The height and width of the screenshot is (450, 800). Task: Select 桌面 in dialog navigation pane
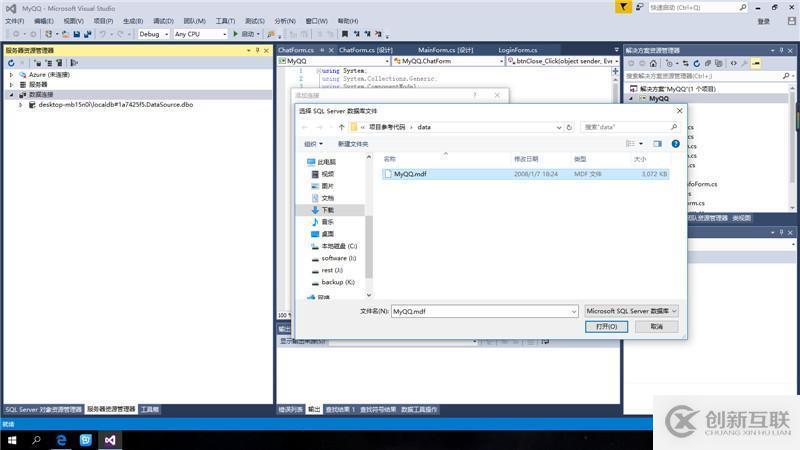click(x=328, y=234)
